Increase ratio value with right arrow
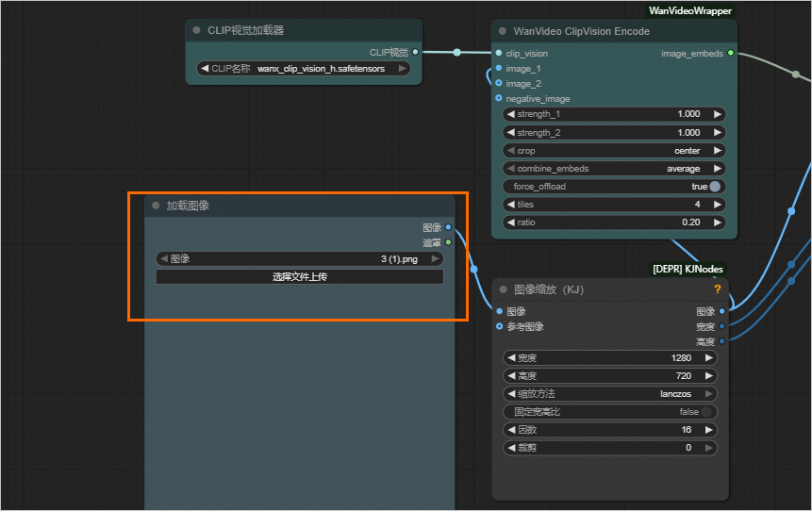 [718, 223]
